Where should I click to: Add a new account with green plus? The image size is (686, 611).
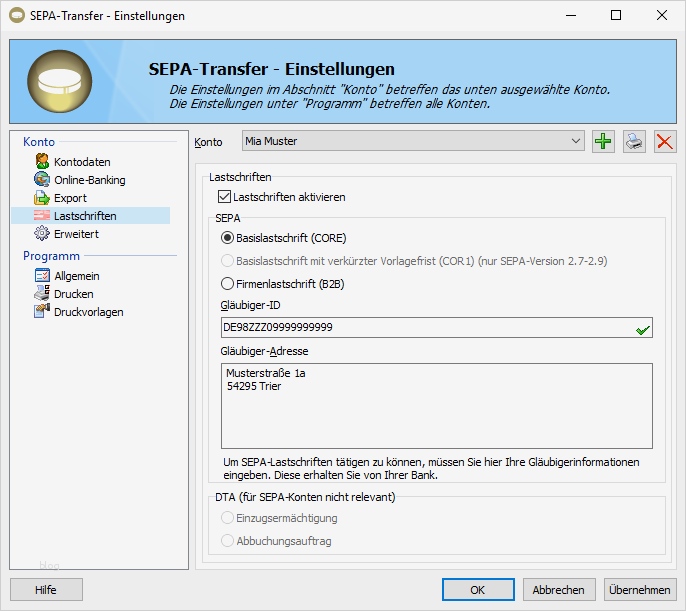point(603,142)
